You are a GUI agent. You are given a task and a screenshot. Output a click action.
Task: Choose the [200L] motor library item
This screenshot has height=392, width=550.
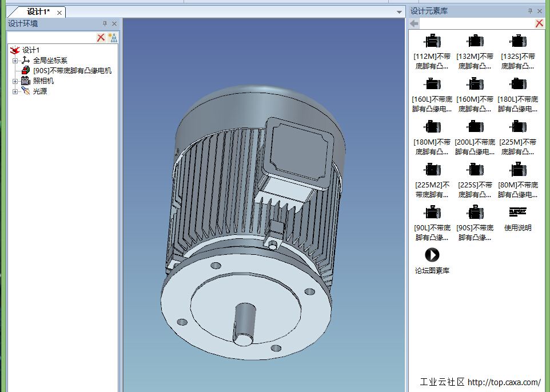point(475,127)
